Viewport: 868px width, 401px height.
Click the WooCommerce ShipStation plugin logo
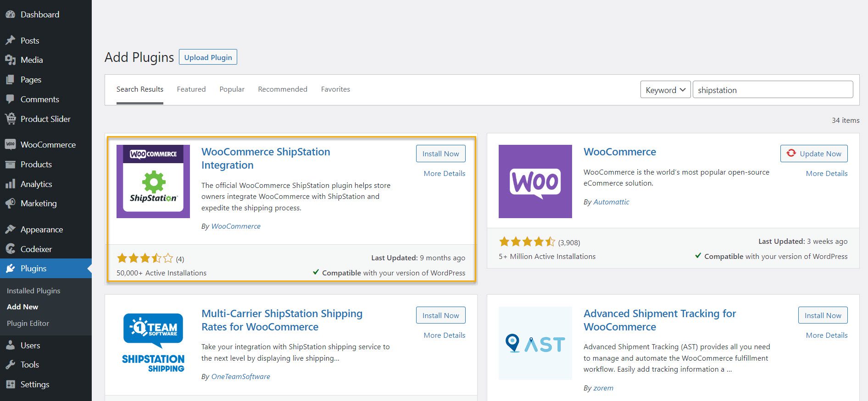coord(153,181)
